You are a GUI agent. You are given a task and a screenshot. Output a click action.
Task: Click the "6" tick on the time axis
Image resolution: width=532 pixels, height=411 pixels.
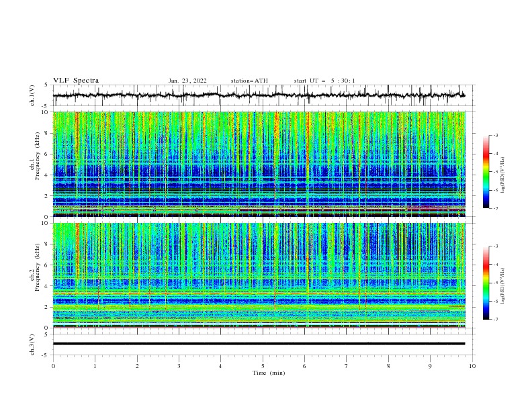tap(305, 366)
